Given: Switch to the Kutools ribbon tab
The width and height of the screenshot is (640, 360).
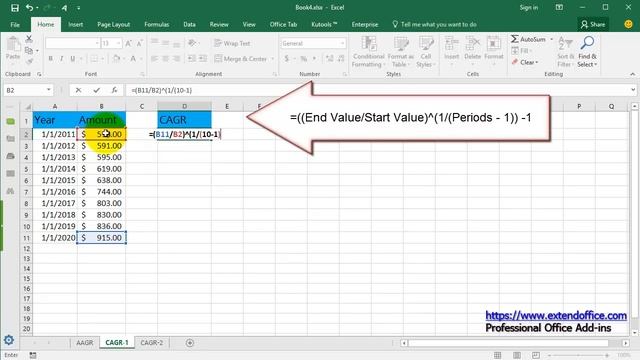Looking at the screenshot, I should [324, 24].
